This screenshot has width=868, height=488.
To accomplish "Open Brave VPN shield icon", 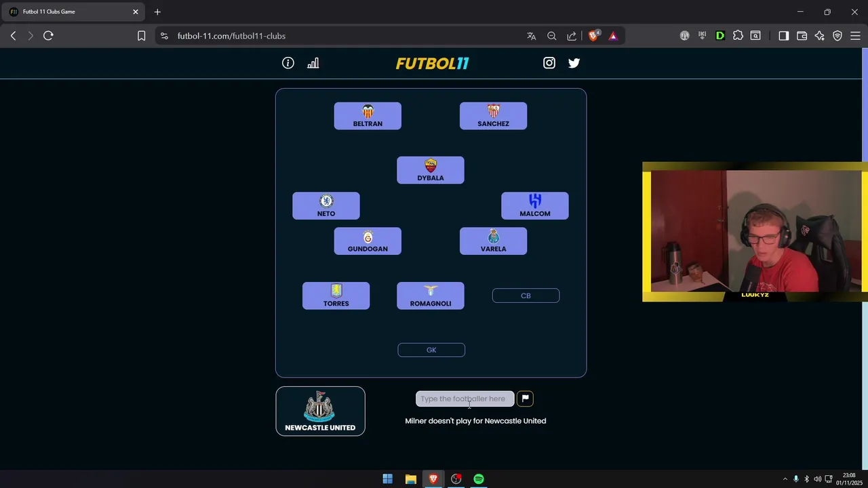I will point(837,36).
